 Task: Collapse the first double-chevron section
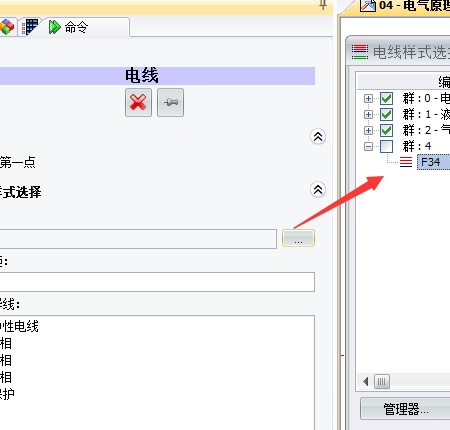click(318, 137)
